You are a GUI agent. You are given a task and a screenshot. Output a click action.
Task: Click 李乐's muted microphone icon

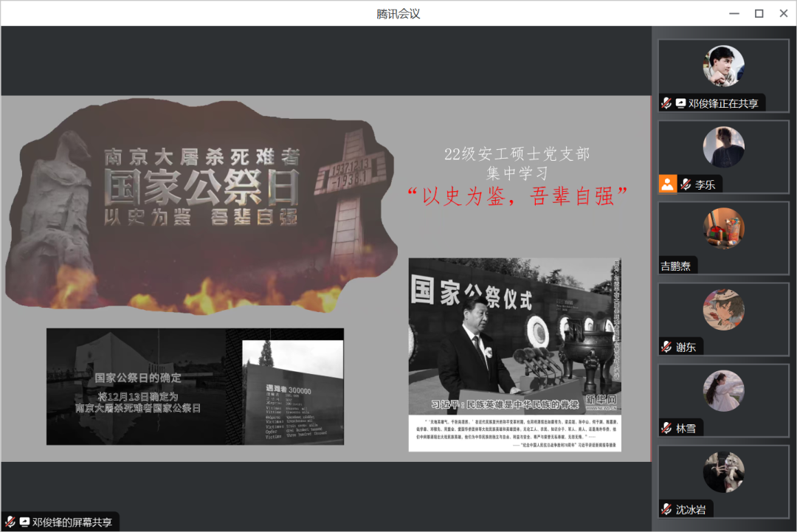[686, 184]
